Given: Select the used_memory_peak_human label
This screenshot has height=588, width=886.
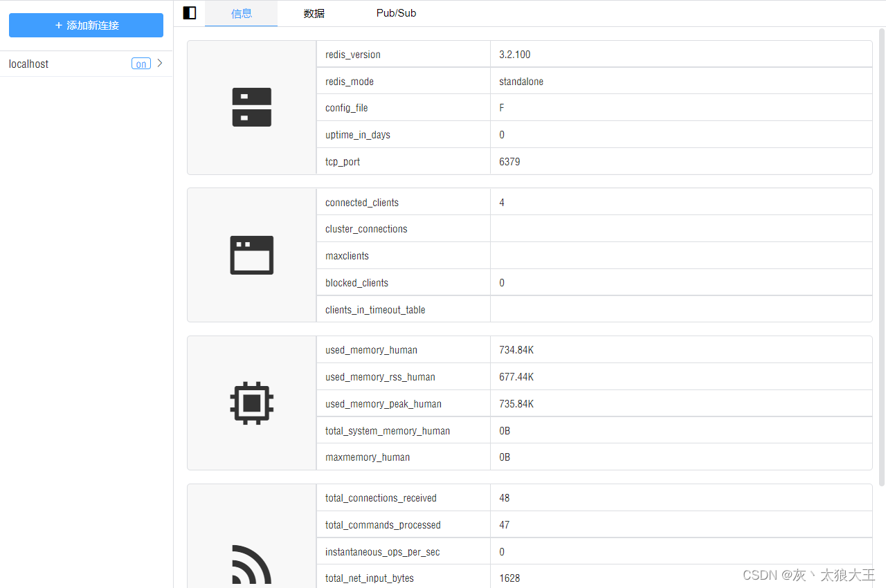Looking at the screenshot, I should (383, 404).
